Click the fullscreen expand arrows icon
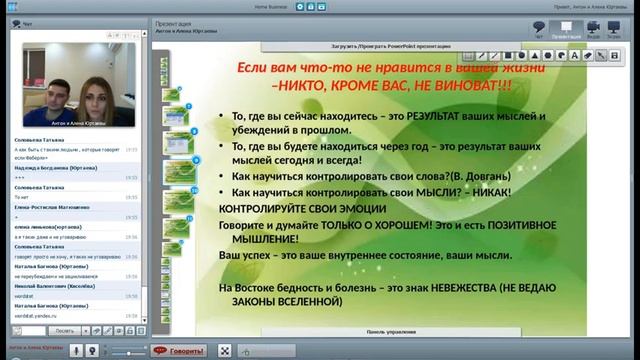This screenshot has height=360, width=640. click(224, 351)
